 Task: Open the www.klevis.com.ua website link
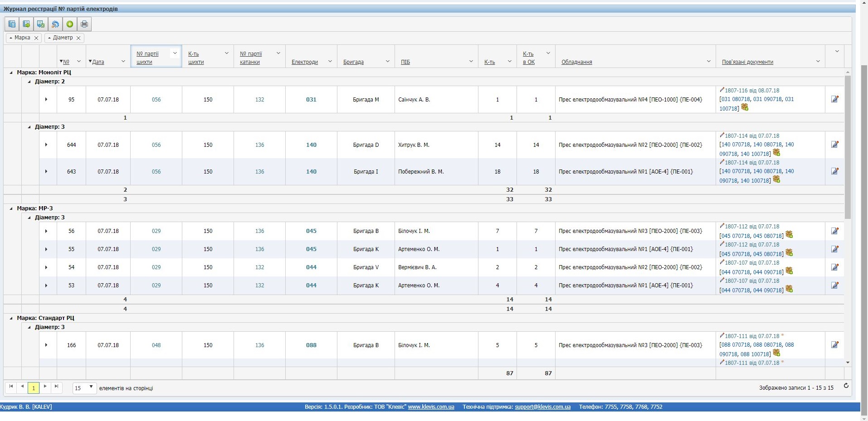pos(431,407)
